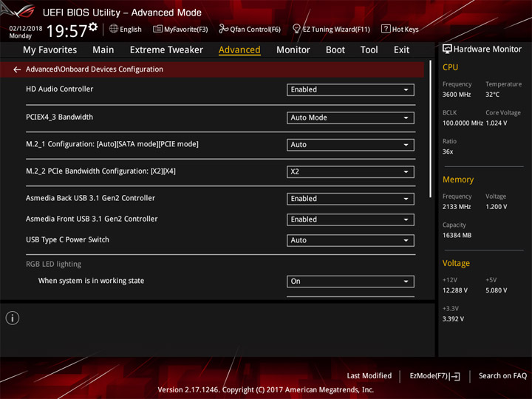Click Asmedia Front USB 3.1 Gen2 label

tap(92, 219)
